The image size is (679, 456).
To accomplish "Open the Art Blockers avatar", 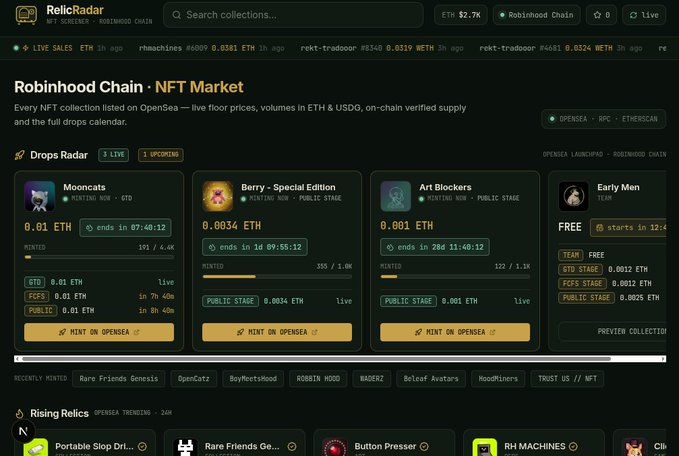I will pyautogui.click(x=395, y=196).
